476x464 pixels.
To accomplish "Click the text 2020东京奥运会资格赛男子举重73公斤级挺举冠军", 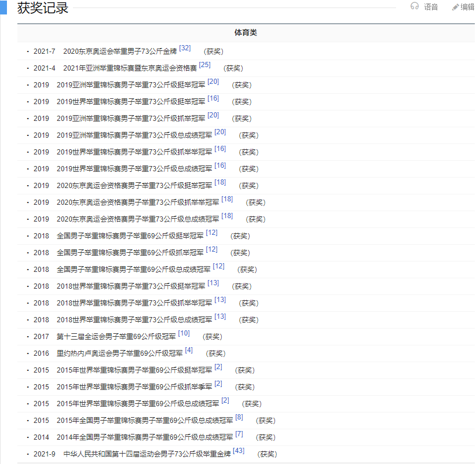I will pyautogui.click(x=134, y=186).
